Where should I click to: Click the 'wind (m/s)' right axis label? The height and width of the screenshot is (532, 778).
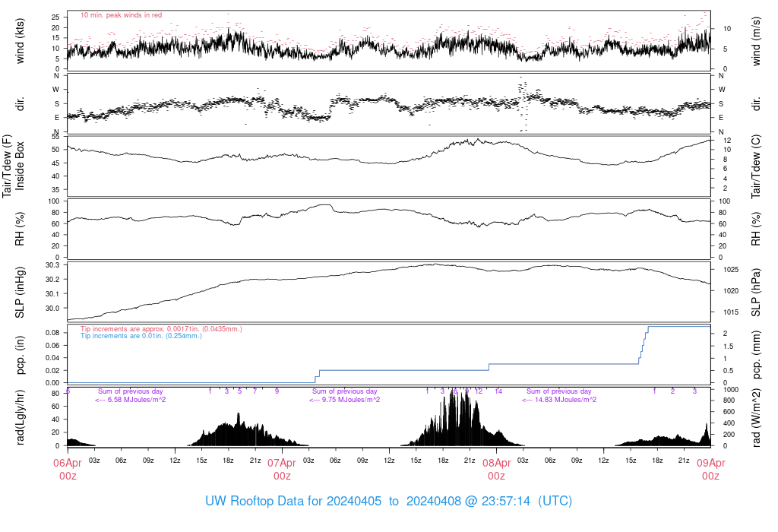(756, 41)
